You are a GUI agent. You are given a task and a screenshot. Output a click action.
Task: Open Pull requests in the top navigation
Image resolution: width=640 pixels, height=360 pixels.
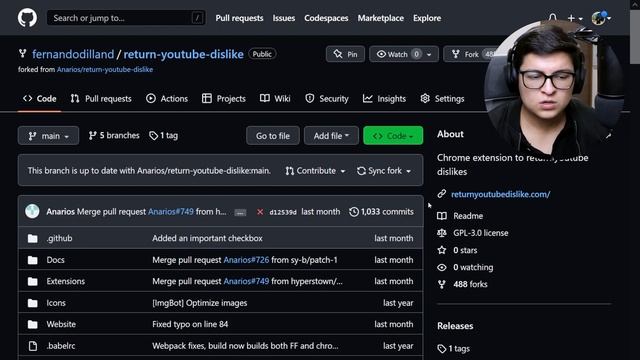tap(239, 18)
